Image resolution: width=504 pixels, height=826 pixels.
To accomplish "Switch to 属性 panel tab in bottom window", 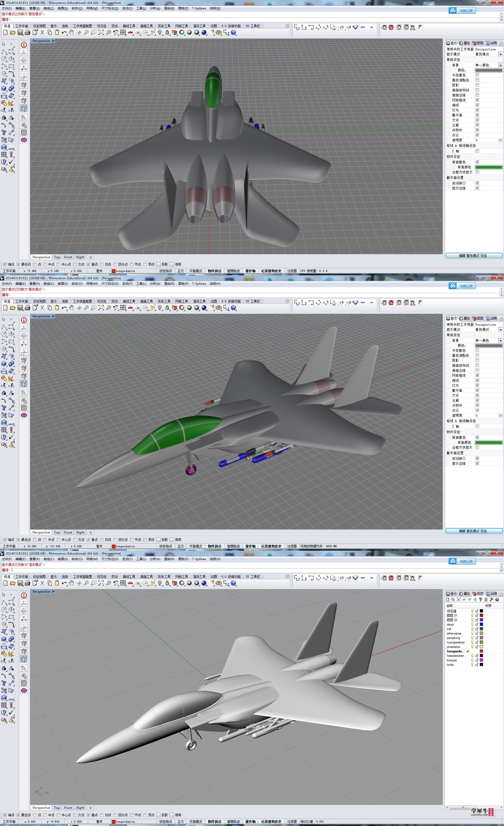I will (465, 594).
